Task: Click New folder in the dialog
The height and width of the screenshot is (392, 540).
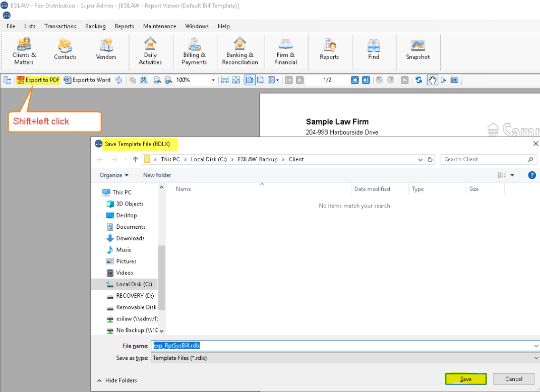Action: coord(157,175)
